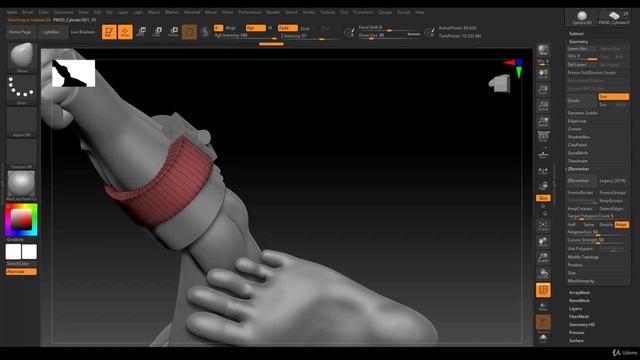Toggle the Smt option next to Divide
The image size is (640, 360).
(613, 97)
